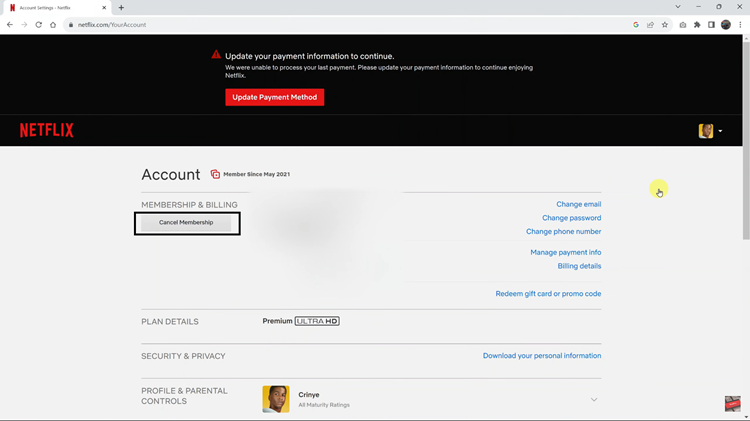Click the SECURITY & PRIVACY heading
Screen dimensions: 750x421
[x=183, y=356]
